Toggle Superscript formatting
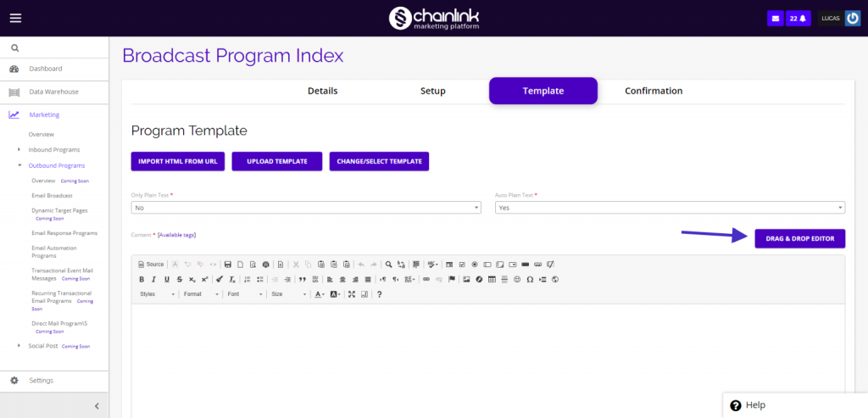 point(205,279)
